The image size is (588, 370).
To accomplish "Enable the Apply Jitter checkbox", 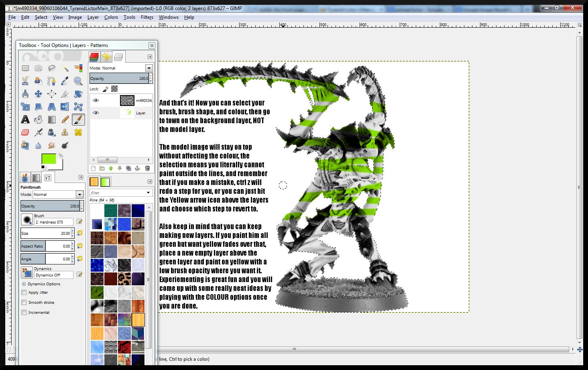I will pos(24,293).
